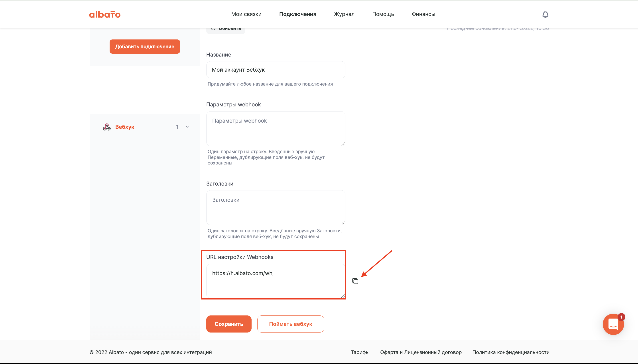Focus the Заголовки textarea
Viewport: 638px width, 364px height.
(276, 207)
